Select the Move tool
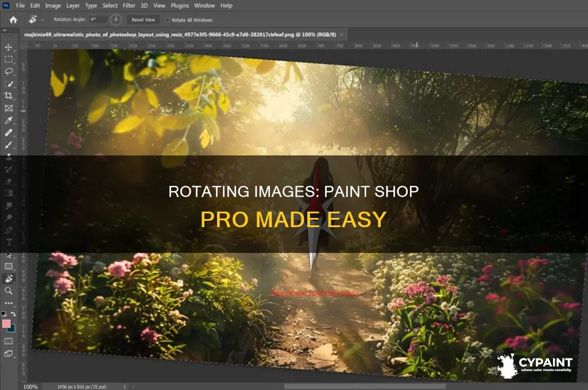 point(8,47)
